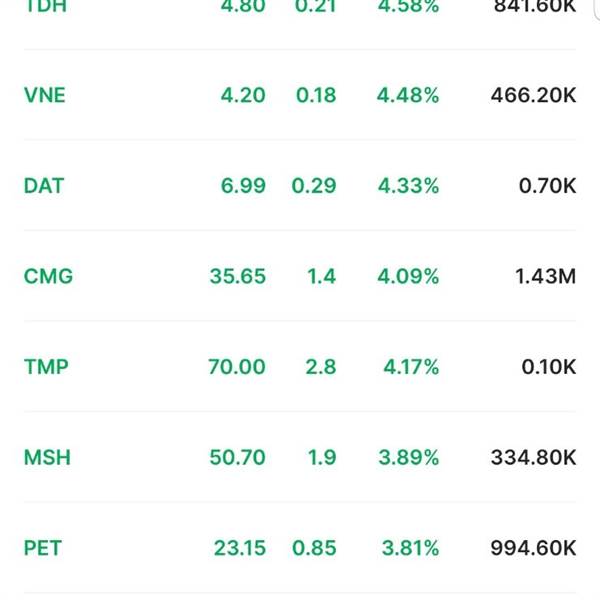The image size is (600, 600).
Task: Tap TMP price 70.00
Action: [237, 367]
